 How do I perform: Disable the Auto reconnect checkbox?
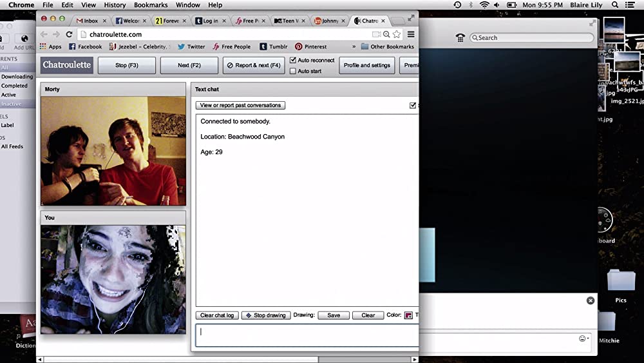pyautogui.click(x=293, y=60)
